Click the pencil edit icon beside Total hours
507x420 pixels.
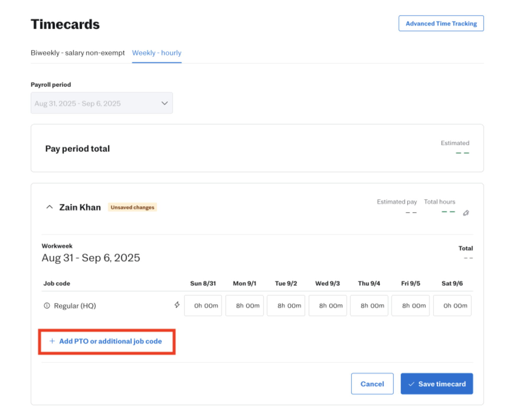466,213
